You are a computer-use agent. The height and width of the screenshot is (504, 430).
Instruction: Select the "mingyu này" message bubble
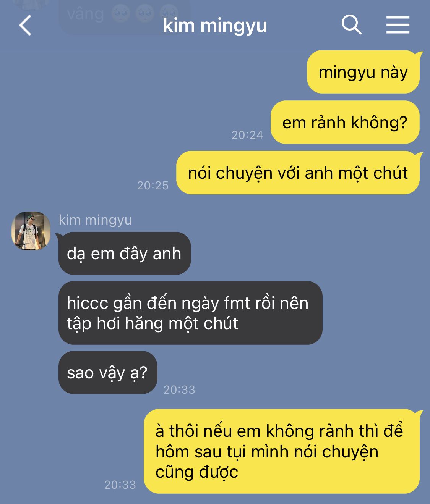pyautogui.click(x=363, y=72)
